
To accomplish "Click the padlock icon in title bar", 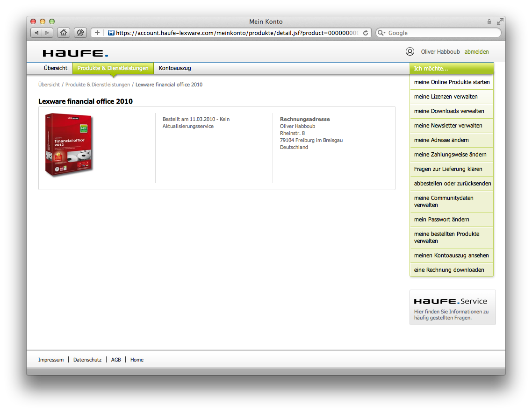I will (x=489, y=21).
